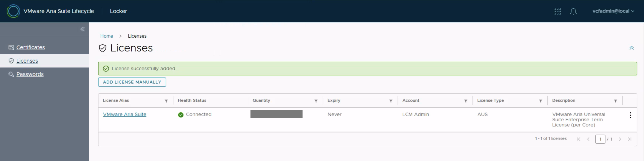This screenshot has height=161, width=644.
Task: Collapse the left sidebar navigation
Action: (x=82, y=29)
